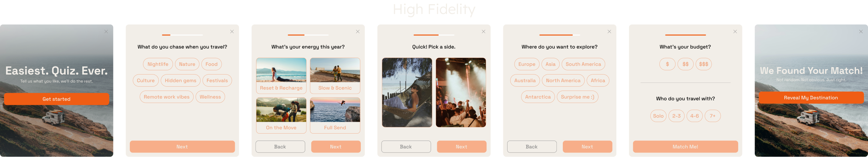Viewport: 868px width, 157px height.
Task: Choose the Surprise me :) chip
Action: [577, 97]
